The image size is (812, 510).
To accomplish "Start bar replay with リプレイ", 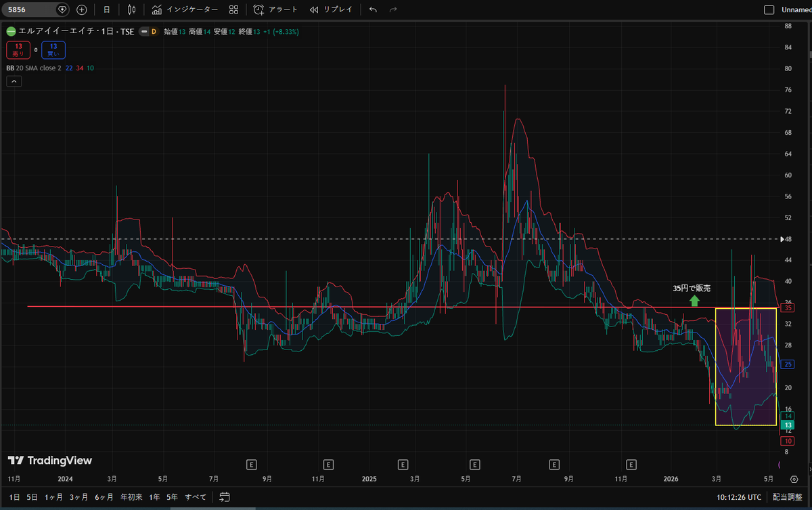I will (330, 9).
